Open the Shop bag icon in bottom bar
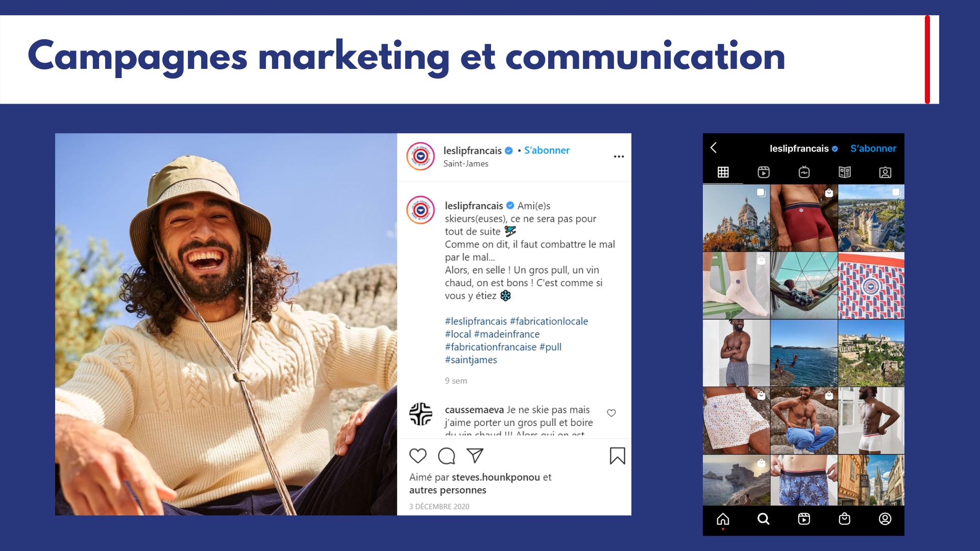 point(845,519)
